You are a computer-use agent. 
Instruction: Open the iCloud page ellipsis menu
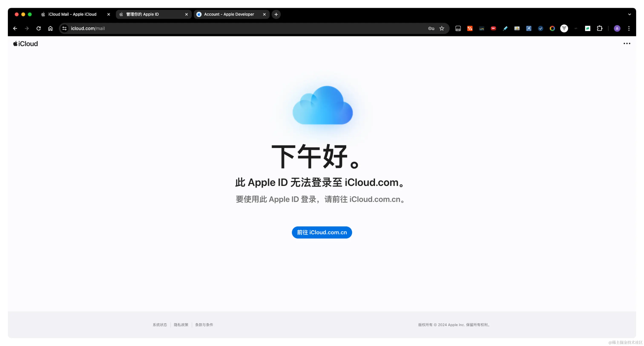(627, 43)
